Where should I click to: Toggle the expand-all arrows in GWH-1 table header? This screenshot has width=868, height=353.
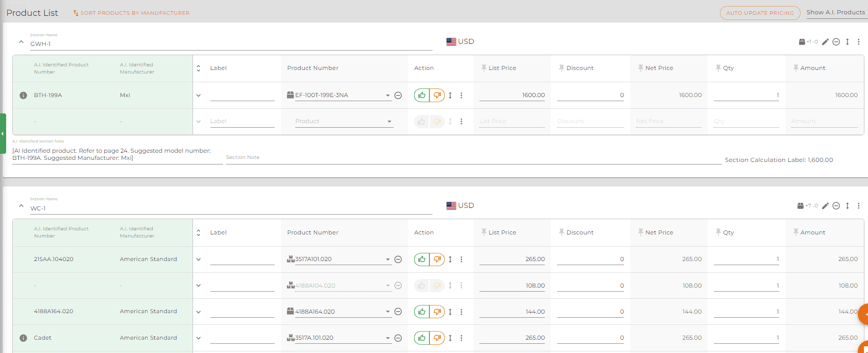click(199, 68)
